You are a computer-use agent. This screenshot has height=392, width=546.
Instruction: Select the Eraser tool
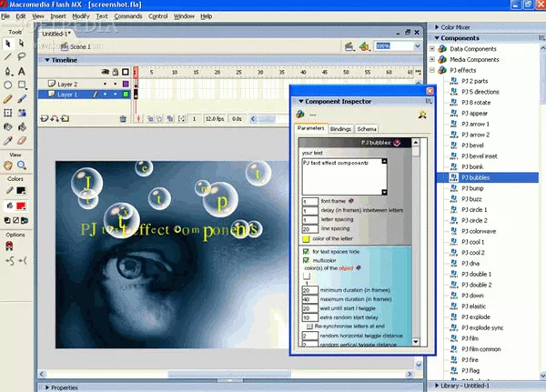pos(23,141)
